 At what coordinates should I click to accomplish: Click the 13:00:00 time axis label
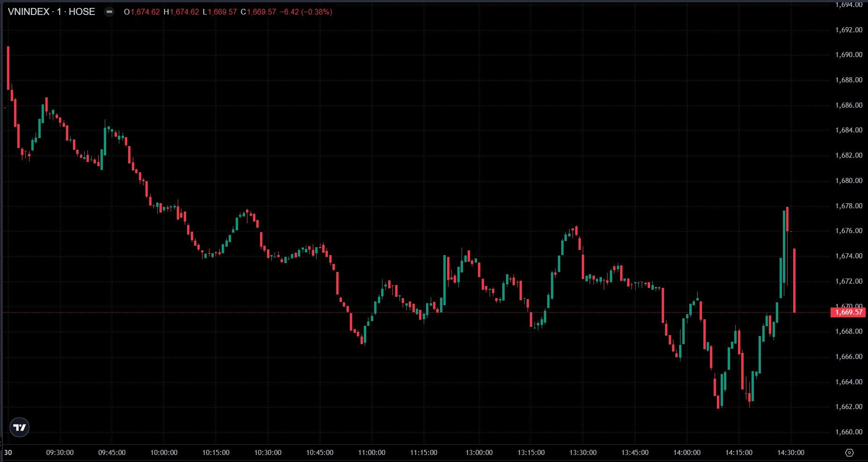click(x=479, y=453)
